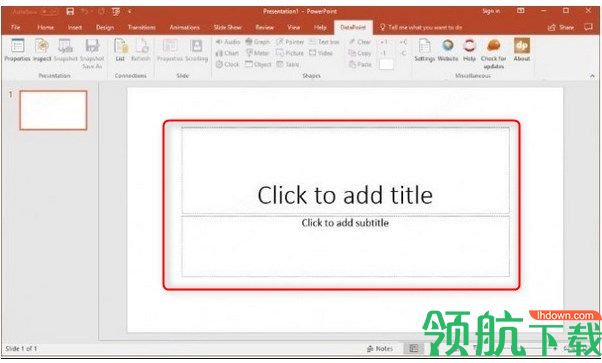602x363 pixels.
Task: Toggle the Notes pane in status bar
Action: coord(380,348)
